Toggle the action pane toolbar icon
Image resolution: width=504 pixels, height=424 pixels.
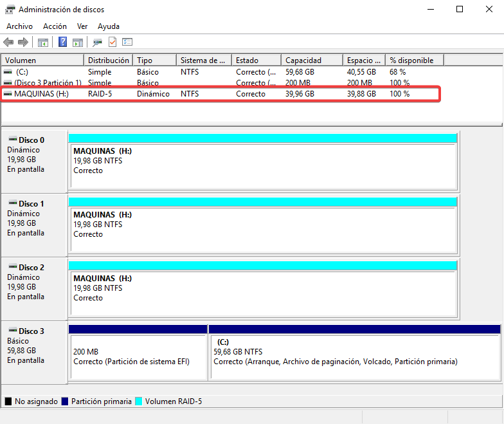pyautogui.click(x=78, y=42)
